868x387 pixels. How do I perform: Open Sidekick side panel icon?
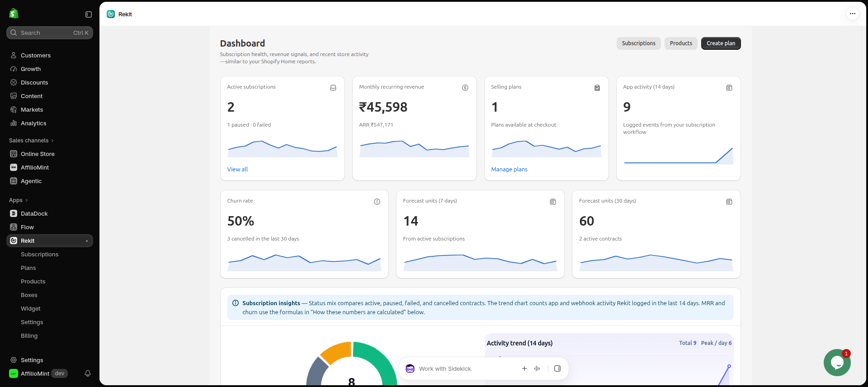click(557, 368)
